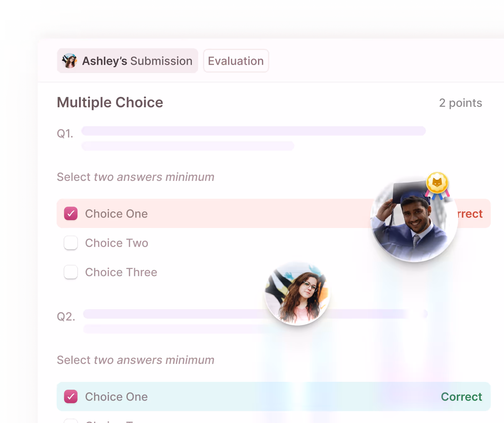
Task: Switch to the Evaluation tab
Action: 236,61
